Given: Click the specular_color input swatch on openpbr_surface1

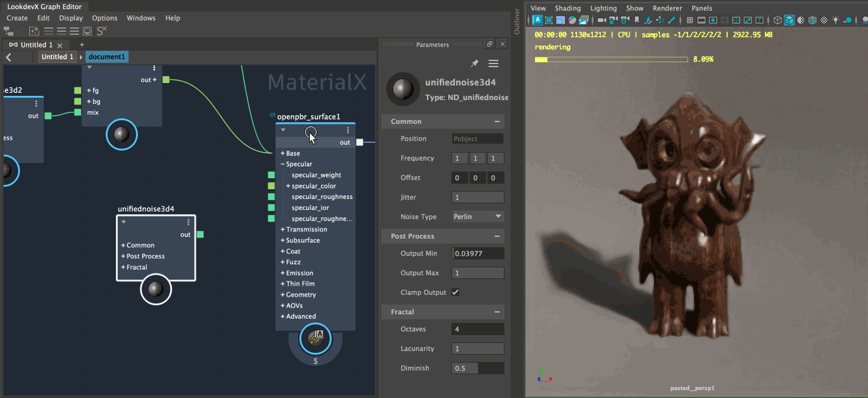Looking at the screenshot, I should (271, 185).
